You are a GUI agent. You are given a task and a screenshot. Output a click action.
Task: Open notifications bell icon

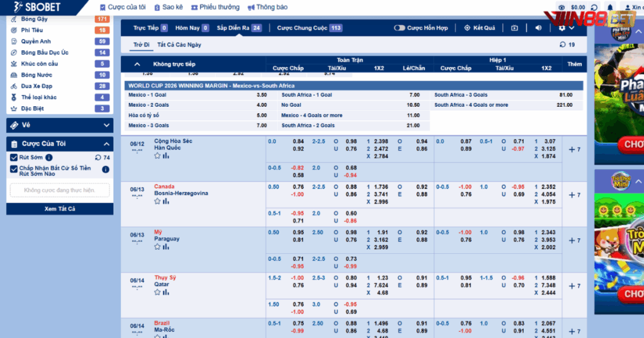click(x=610, y=8)
